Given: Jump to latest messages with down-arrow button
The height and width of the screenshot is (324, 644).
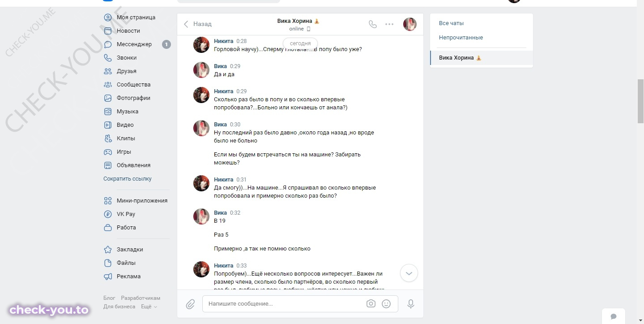Looking at the screenshot, I should (x=409, y=273).
